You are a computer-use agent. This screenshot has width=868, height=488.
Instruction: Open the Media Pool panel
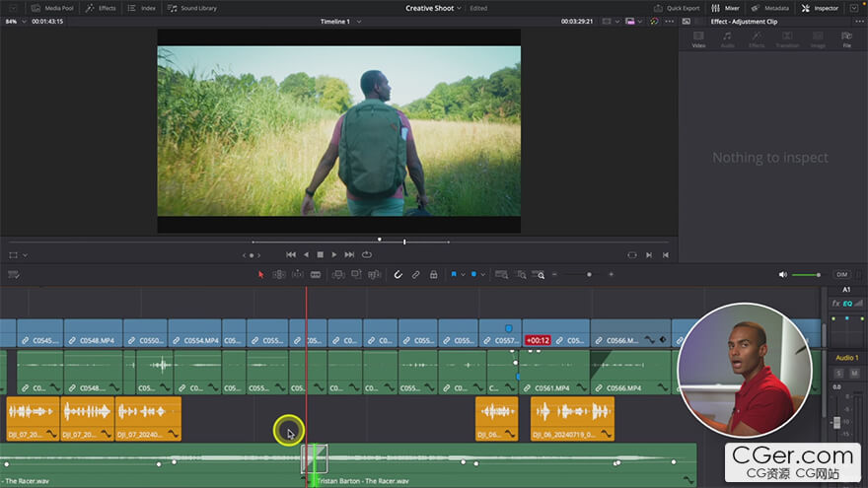click(52, 8)
